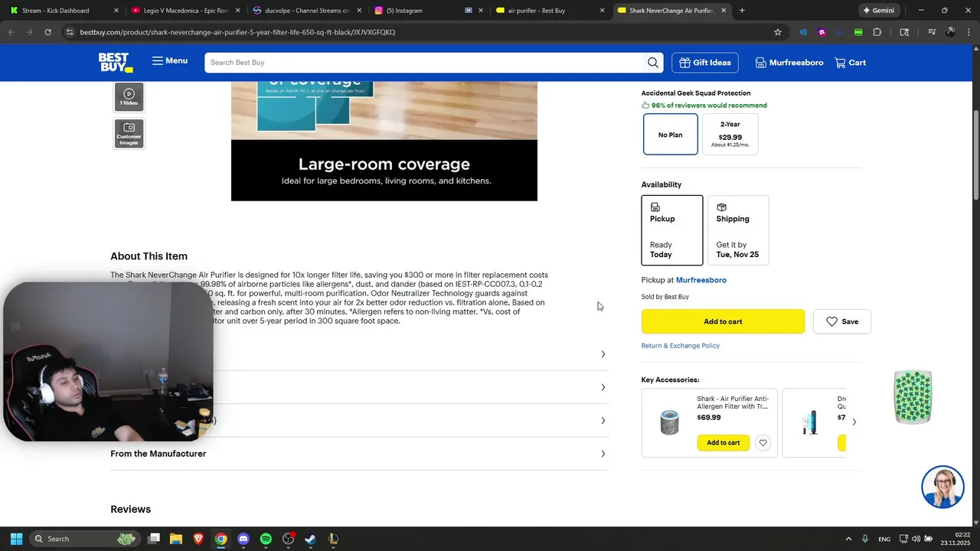The image size is (980, 551).
Task: Open the 1 Video thumbnail
Action: pos(129,97)
